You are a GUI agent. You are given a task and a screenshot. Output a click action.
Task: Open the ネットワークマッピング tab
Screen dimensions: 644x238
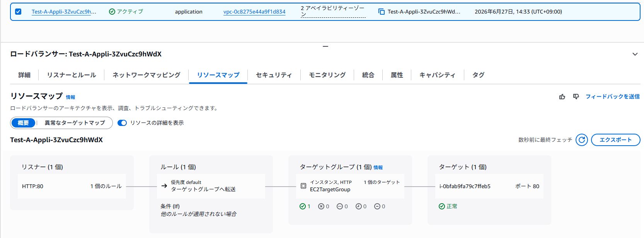[147, 75]
